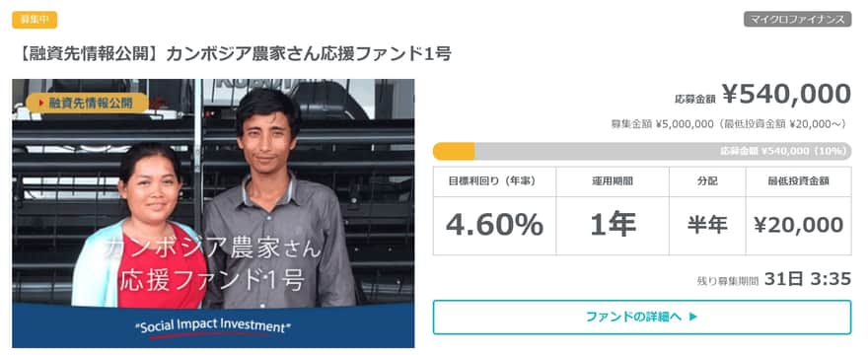Click the Social Impact Investment banner
This screenshot has height=355, width=868.
[213, 326]
